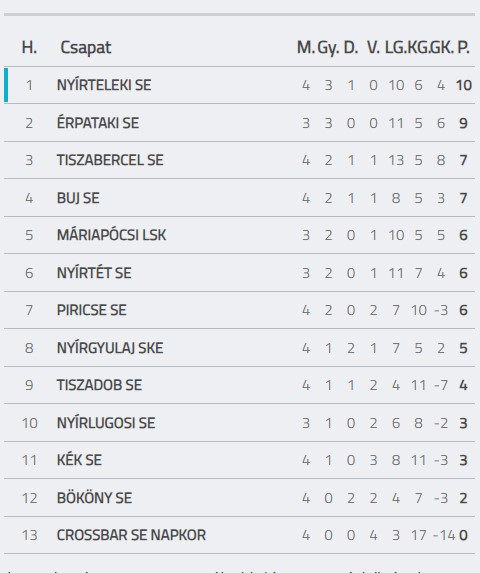This screenshot has width=480, height=573.
Task: Select NYÍRGYULAJ SKE in the table
Action: [110, 348]
